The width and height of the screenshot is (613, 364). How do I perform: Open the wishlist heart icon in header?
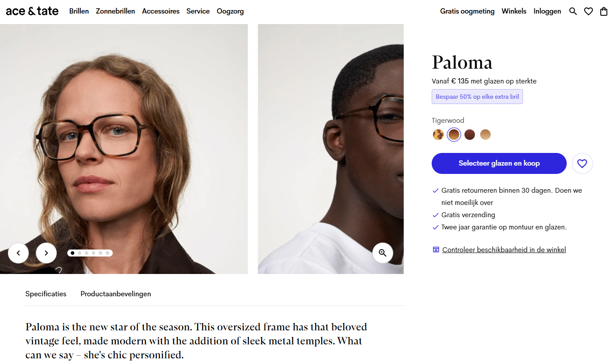[x=589, y=11]
